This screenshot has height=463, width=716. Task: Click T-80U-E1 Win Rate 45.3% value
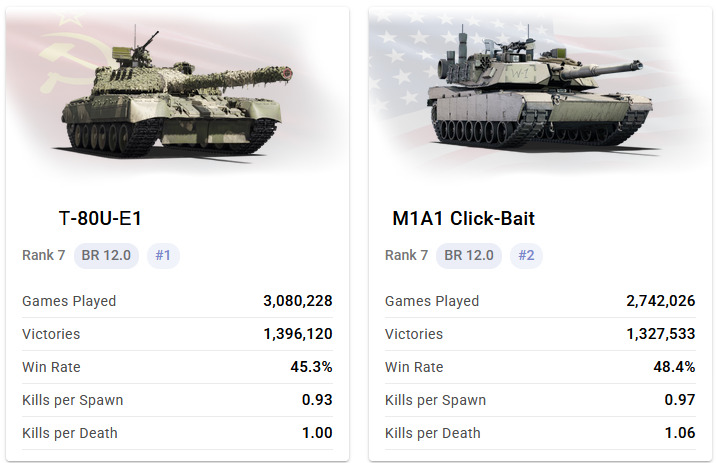pyautogui.click(x=311, y=367)
